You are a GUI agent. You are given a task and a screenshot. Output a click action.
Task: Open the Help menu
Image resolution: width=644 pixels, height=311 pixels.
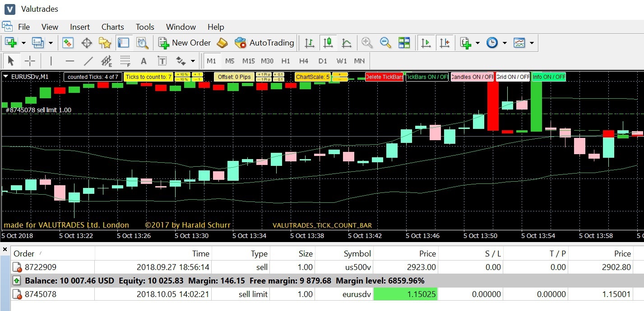pos(216,27)
